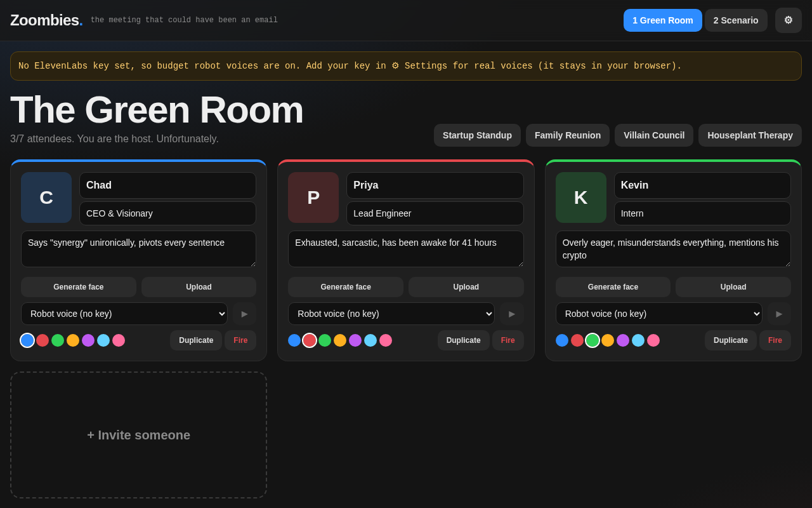Select blue color swatch for Priya
This screenshot has height=508, width=812.
coord(294,340)
